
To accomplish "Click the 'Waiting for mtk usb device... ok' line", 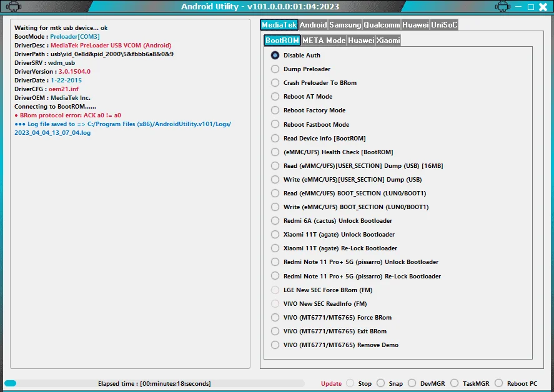I will pyautogui.click(x=61, y=28).
